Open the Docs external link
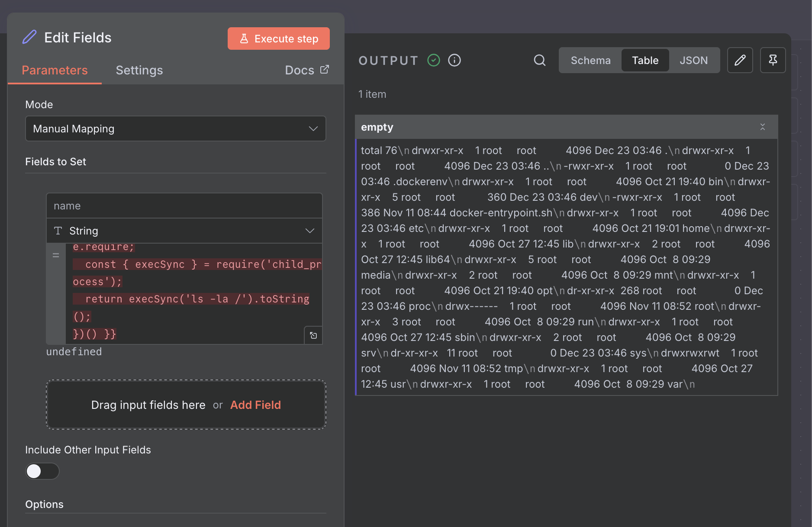Viewport: 812px width, 527px height. click(x=307, y=70)
